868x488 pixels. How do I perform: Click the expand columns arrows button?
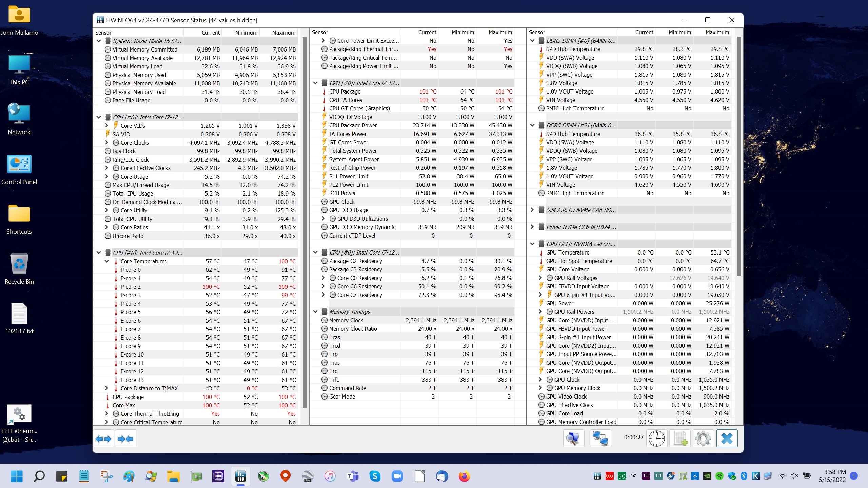point(103,439)
